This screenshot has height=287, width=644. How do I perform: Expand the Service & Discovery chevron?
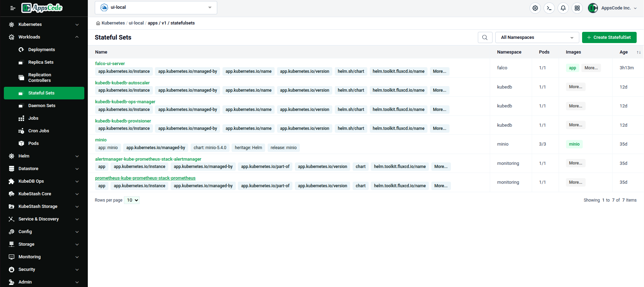(x=77, y=219)
